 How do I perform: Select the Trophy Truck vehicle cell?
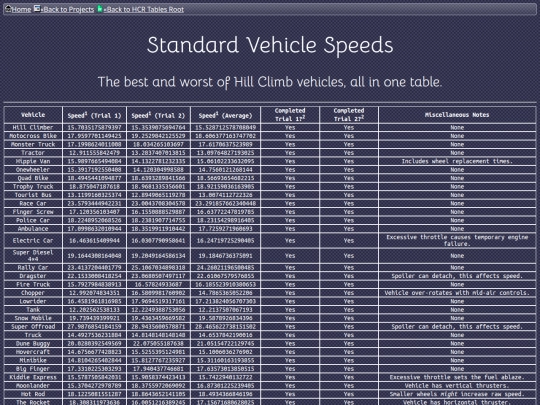33,186
